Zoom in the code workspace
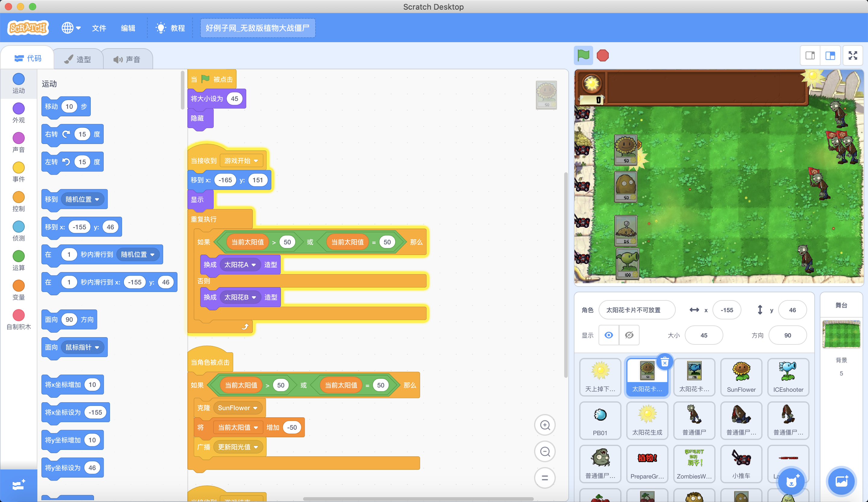 point(545,425)
